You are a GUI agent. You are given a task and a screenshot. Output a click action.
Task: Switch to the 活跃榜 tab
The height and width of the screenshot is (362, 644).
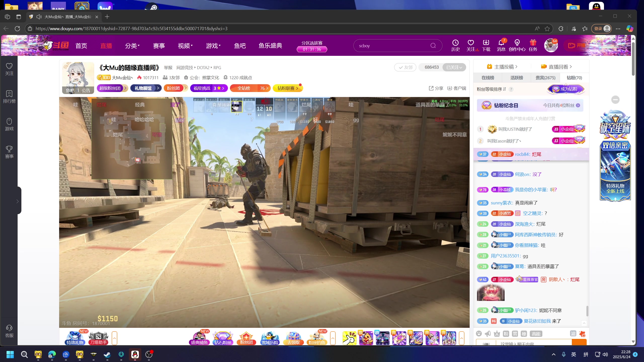coord(516,78)
